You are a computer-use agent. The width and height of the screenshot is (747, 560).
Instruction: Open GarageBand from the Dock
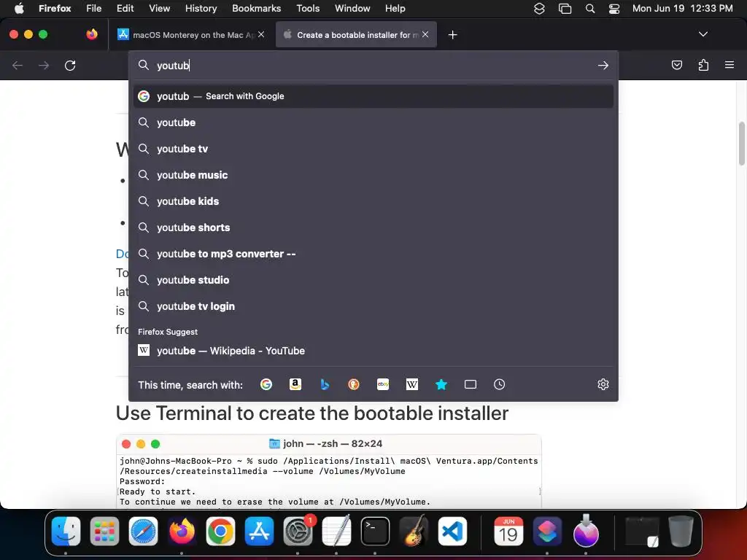pos(414,532)
